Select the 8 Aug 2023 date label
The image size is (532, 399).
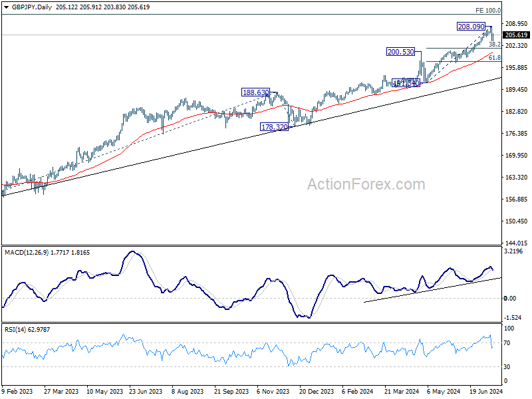point(188,391)
